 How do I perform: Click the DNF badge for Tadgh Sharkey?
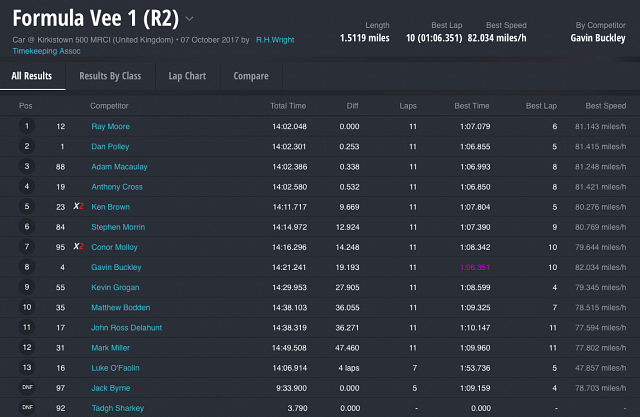27,407
